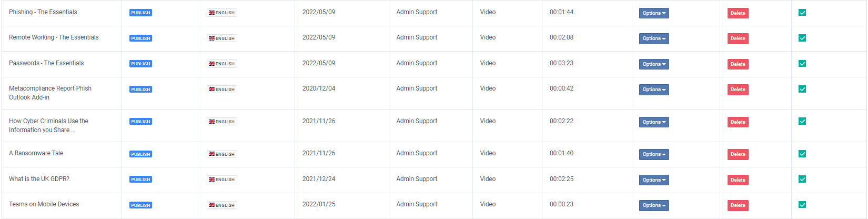Open the What is the UK GDPR? title
The image size is (868, 219).
[x=39, y=179]
